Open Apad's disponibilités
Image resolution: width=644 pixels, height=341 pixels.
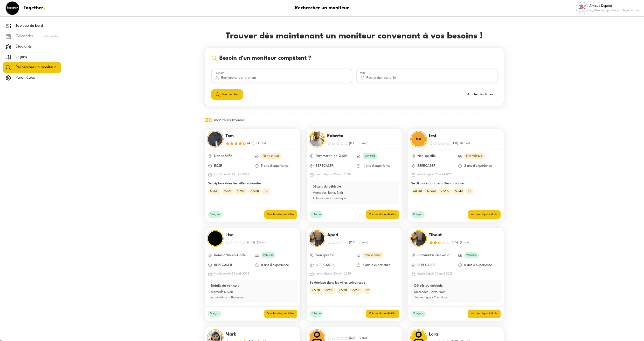382,314
